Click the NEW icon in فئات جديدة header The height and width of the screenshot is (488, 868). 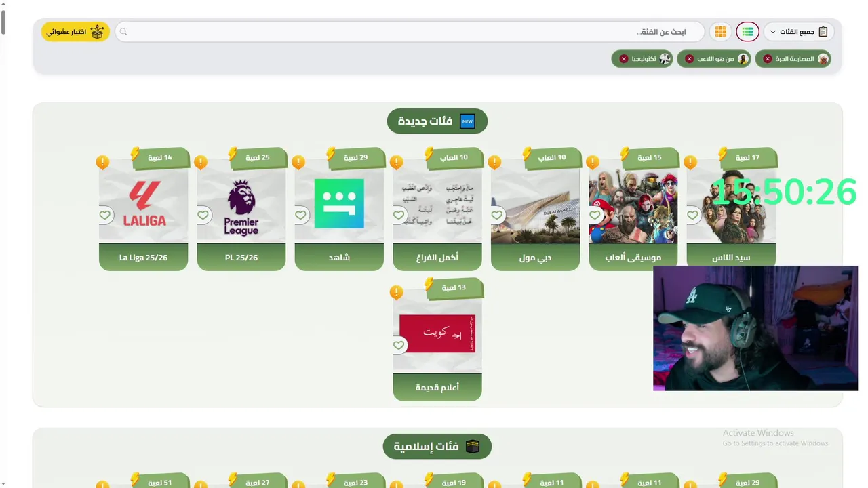tap(467, 121)
